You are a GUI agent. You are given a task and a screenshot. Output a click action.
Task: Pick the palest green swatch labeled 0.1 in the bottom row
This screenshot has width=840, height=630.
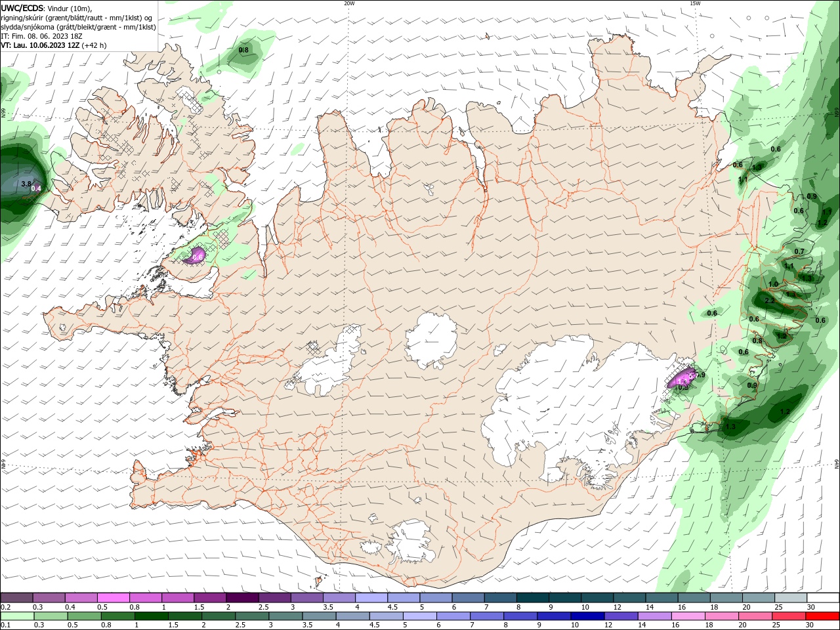[16, 616]
